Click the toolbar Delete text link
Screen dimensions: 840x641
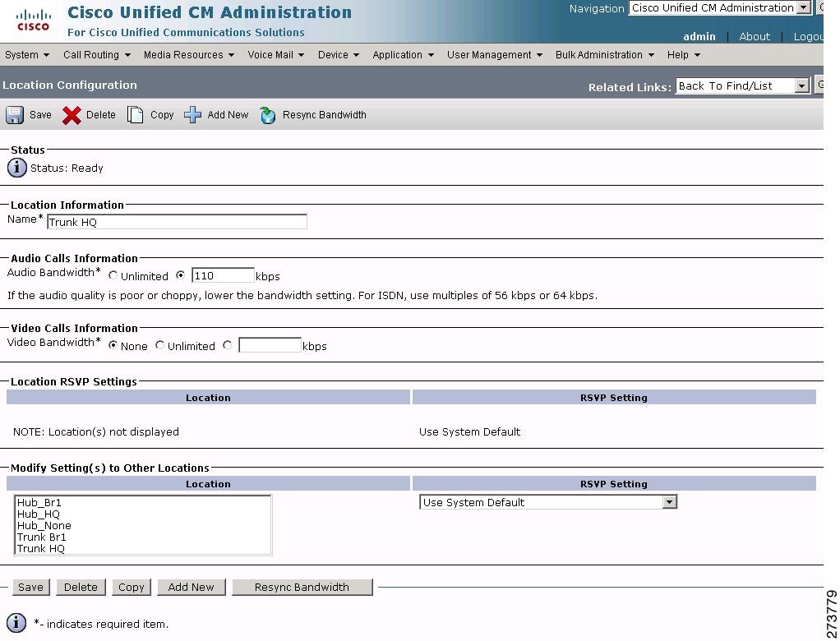(x=101, y=114)
